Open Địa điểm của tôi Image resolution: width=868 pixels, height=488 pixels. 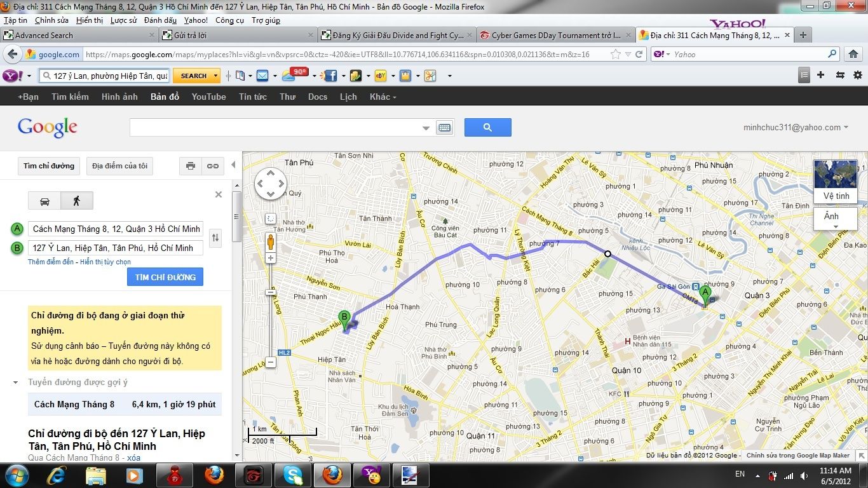pos(119,166)
